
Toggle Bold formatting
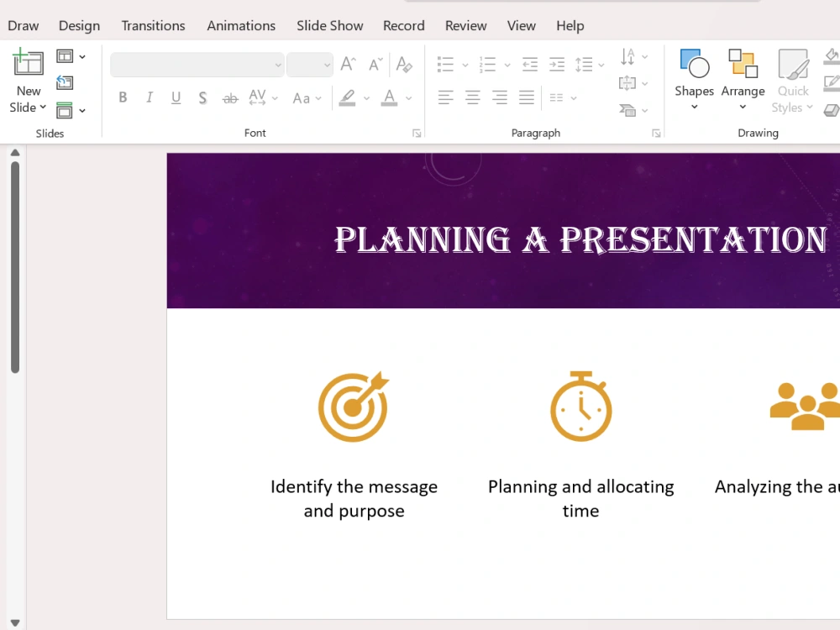click(123, 97)
